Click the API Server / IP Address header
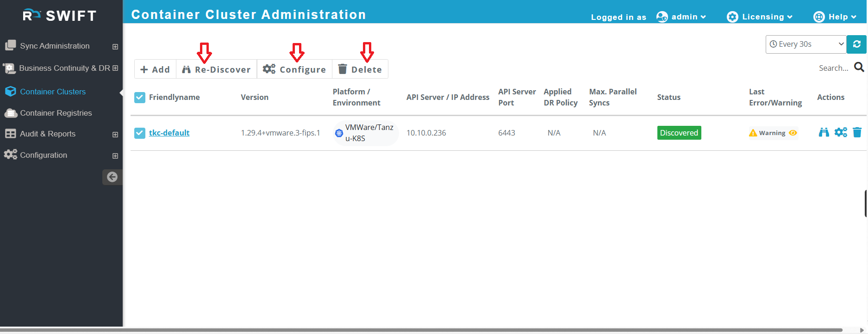The width and height of the screenshot is (868, 334). pos(448,97)
